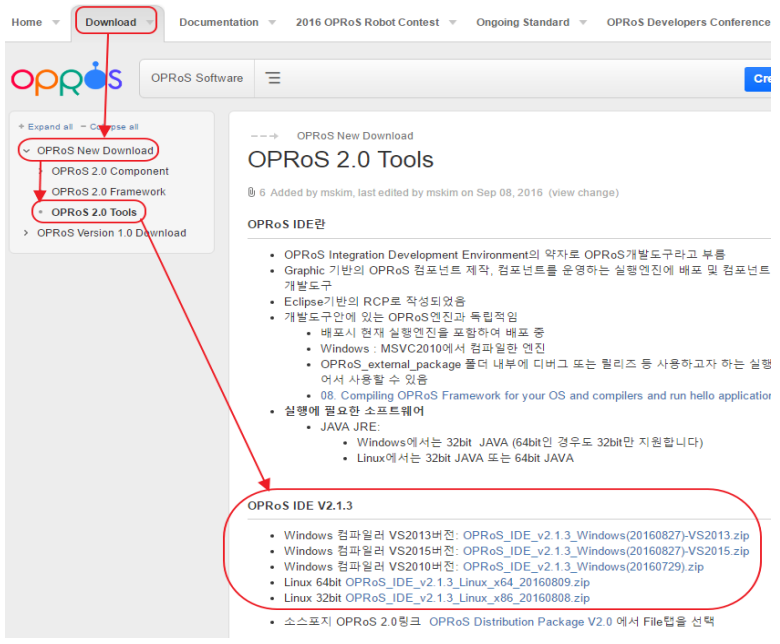Click the OPRoS logo
The height and width of the screenshot is (644, 780).
(67, 79)
